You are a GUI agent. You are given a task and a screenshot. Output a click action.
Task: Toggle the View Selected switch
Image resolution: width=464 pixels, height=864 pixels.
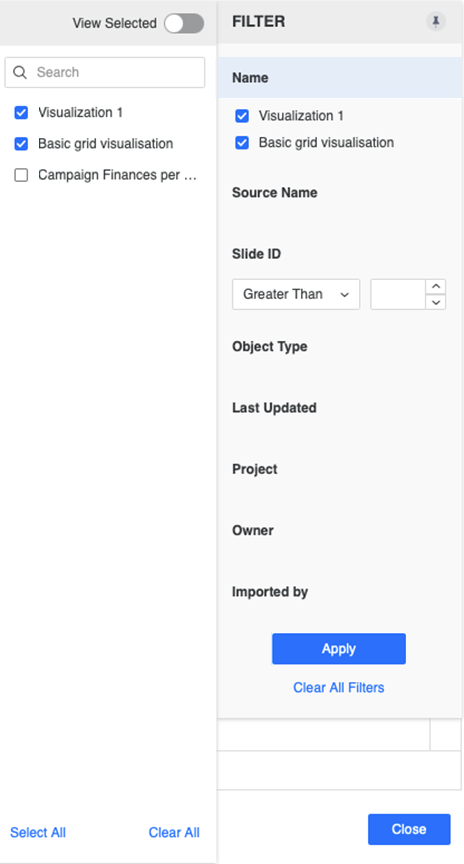(x=184, y=23)
